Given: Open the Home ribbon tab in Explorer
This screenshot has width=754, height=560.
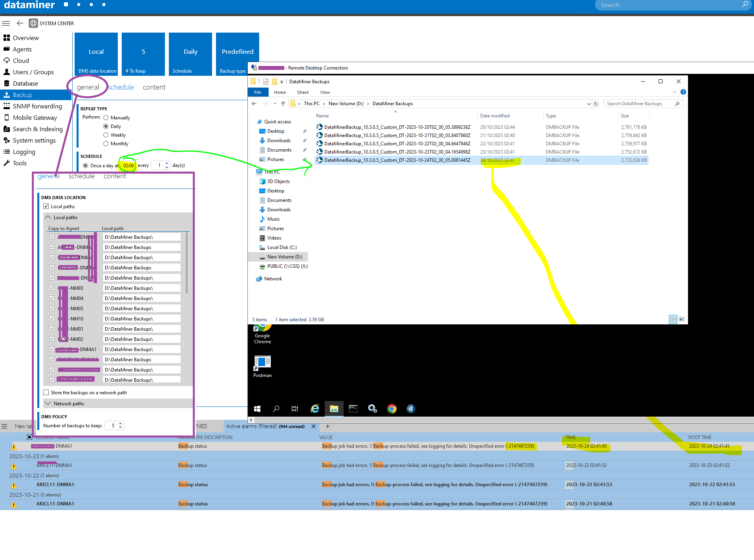Looking at the screenshot, I should click(x=280, y=92).
